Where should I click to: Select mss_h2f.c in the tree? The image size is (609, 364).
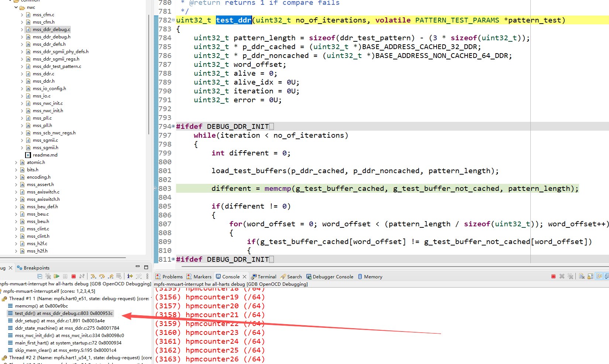click(37, 244)
